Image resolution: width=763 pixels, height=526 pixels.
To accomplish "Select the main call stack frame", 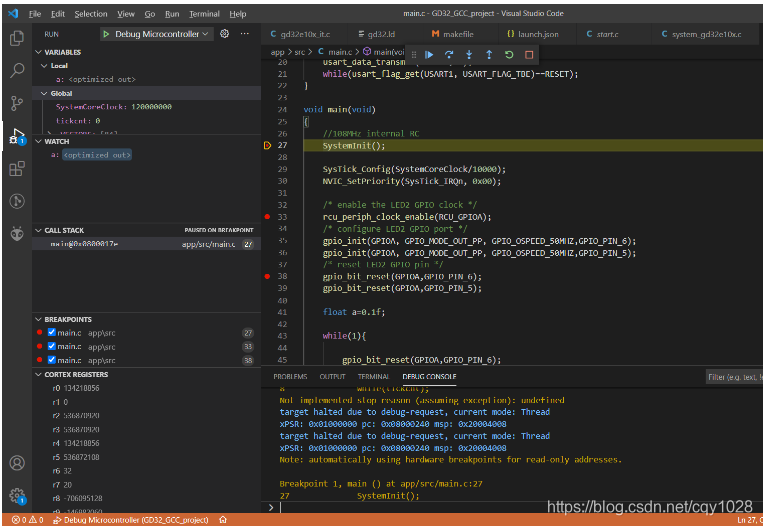I will pos(146,244).
